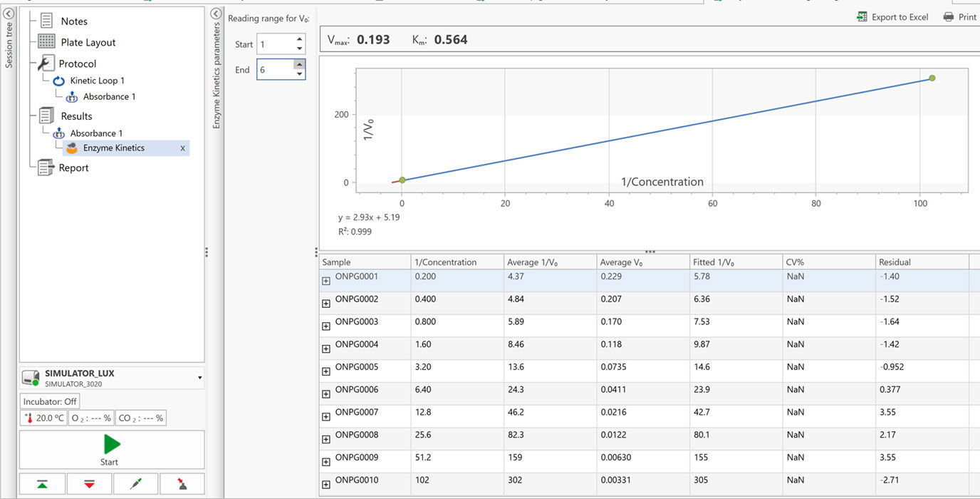Collapse the Session tree panel arrow
980x499 pixels.
[x=9, y=13]
